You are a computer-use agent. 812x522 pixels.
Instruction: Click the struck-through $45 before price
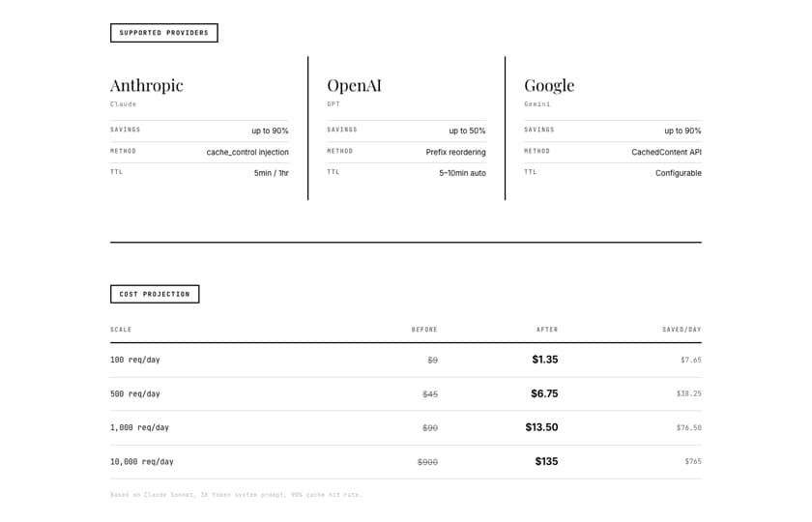point(430,394)
